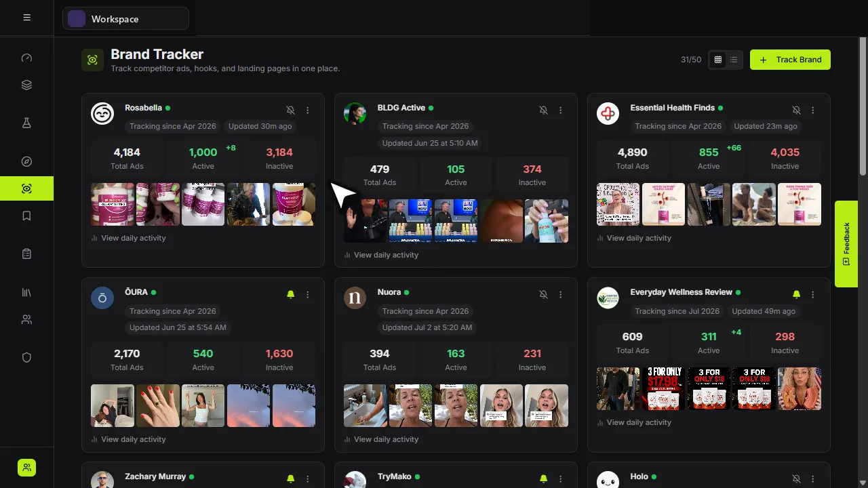This screenshot has height=488, width=868.
Task: Open the clipboard sidebar icon
Action: point(26,254)
